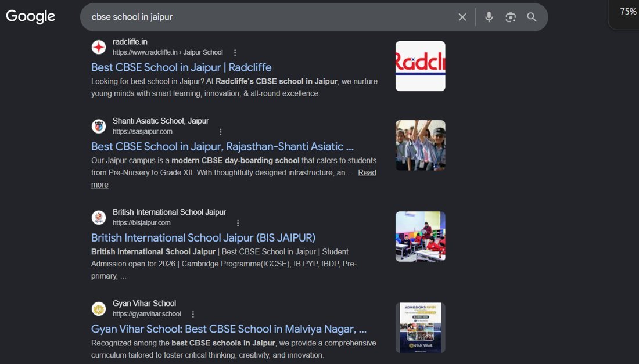Click the https://bisjaipur.com URL text

tap(141, 223)
